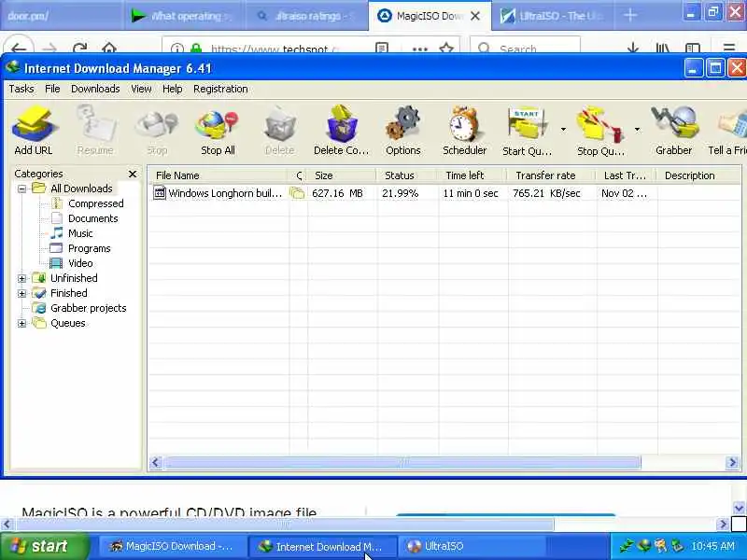Image resolution: width=747 pixels, height=560 pixels.
Task: Click the Start Queue toolbar icon
Action: pyautogui.click(x=527, y=131)
